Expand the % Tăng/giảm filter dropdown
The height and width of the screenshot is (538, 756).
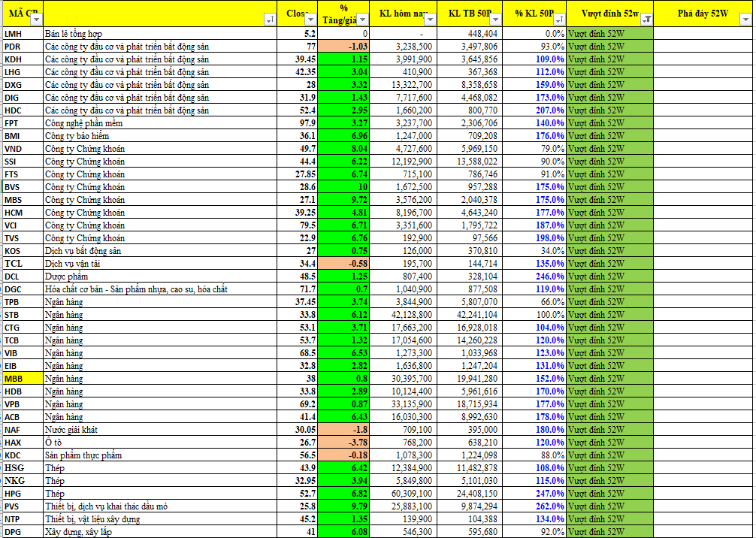[x=362, y=20]
